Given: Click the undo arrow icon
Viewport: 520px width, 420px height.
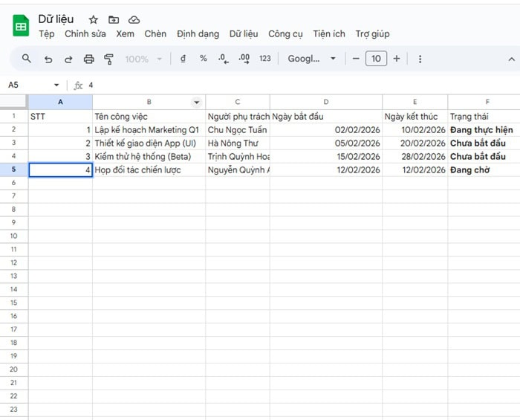Looking at the screenshot, I should 48,59.
